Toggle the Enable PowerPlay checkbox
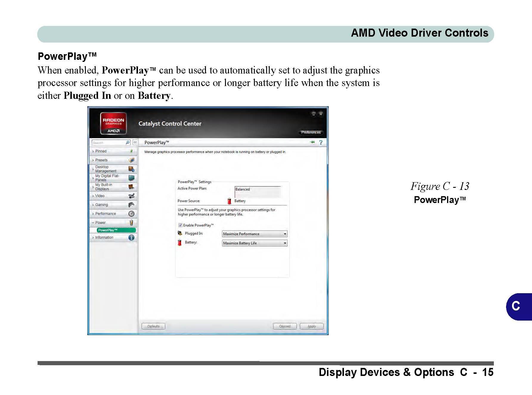 click(x=180, y=225)
